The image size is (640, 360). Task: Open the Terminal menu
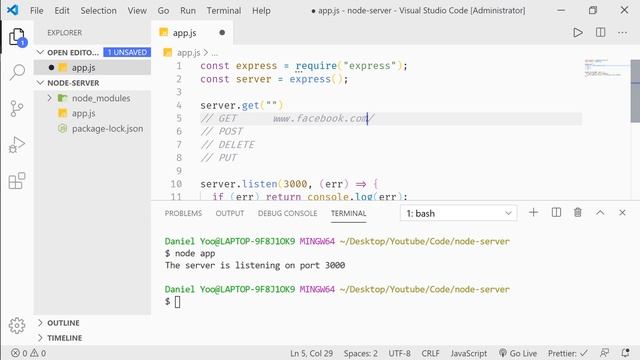[x=224, y=11]
